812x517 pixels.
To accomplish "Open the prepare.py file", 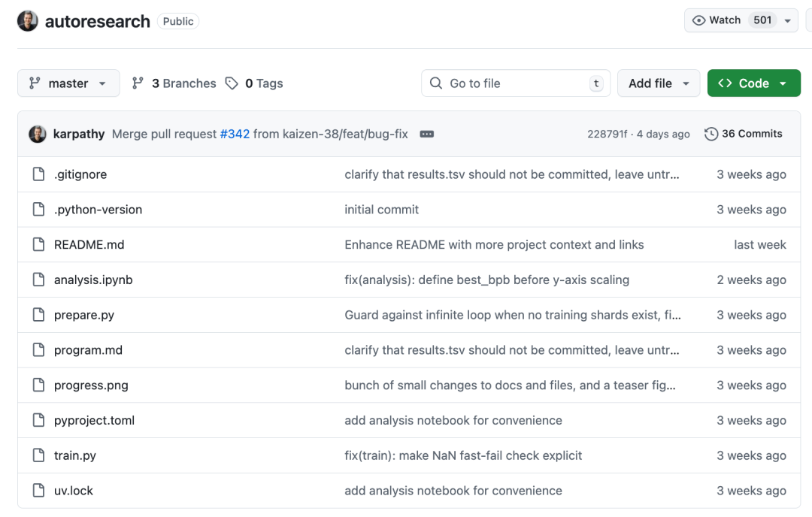I will point(84,315).
